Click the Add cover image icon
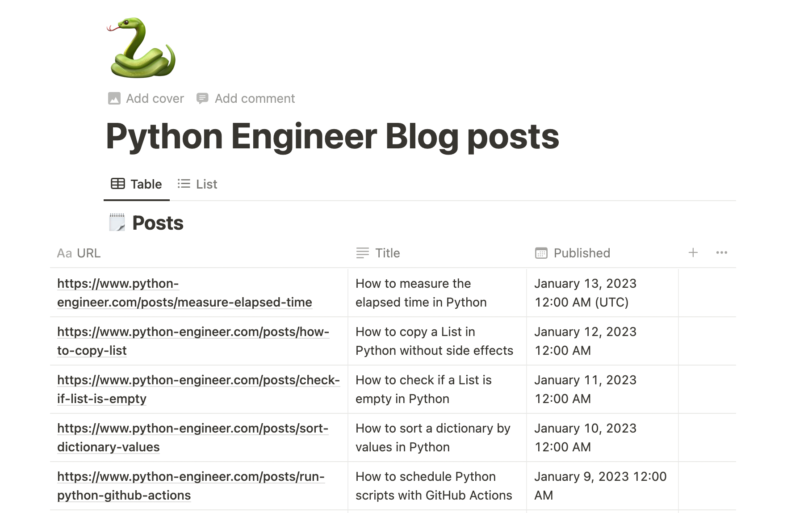The image size is (812, 513). click(x=114, y=98)
